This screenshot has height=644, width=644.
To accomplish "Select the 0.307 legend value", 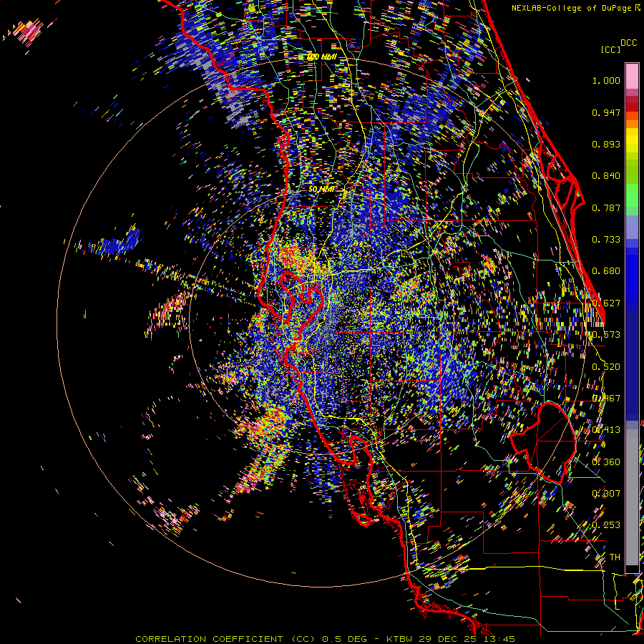I will pos(606,494).
